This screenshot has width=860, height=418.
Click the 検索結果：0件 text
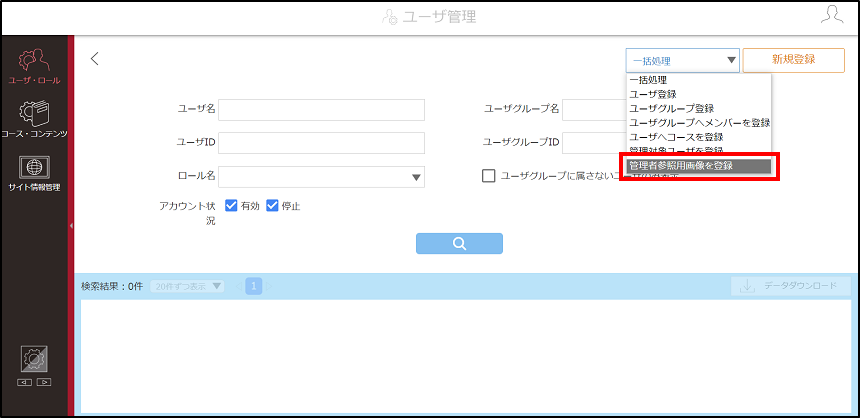[x=112, y=286]
